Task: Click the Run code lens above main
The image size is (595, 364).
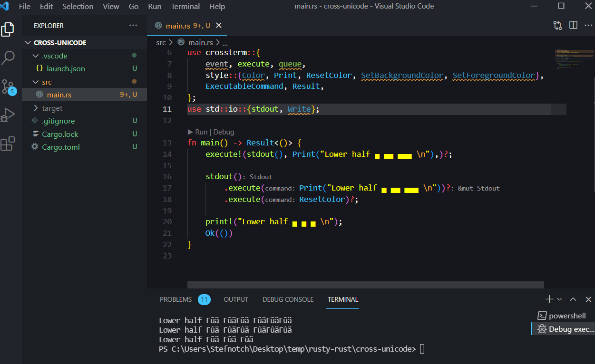Action: [x=198, y=132]
